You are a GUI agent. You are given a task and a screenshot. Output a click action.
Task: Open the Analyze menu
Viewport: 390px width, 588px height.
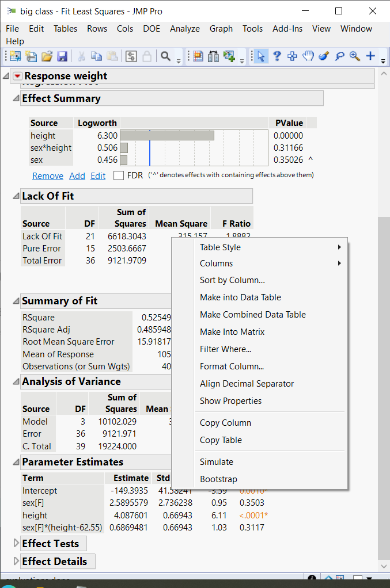pos(185,29)
